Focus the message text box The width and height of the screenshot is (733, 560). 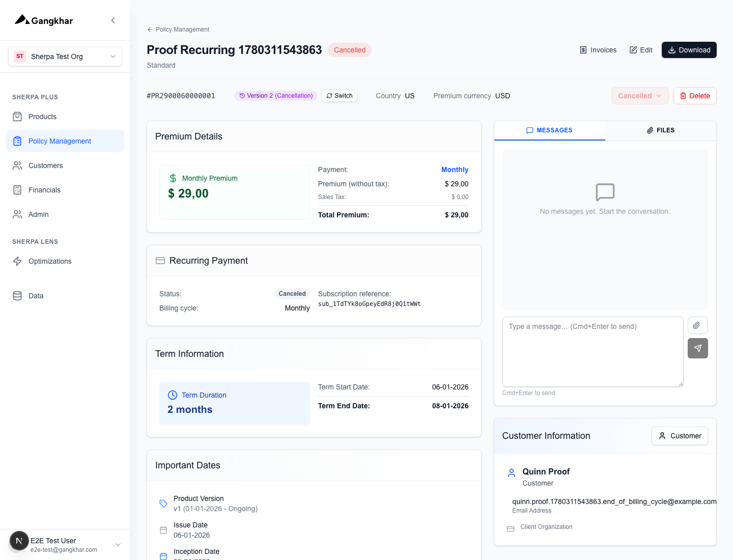(593, 352)
